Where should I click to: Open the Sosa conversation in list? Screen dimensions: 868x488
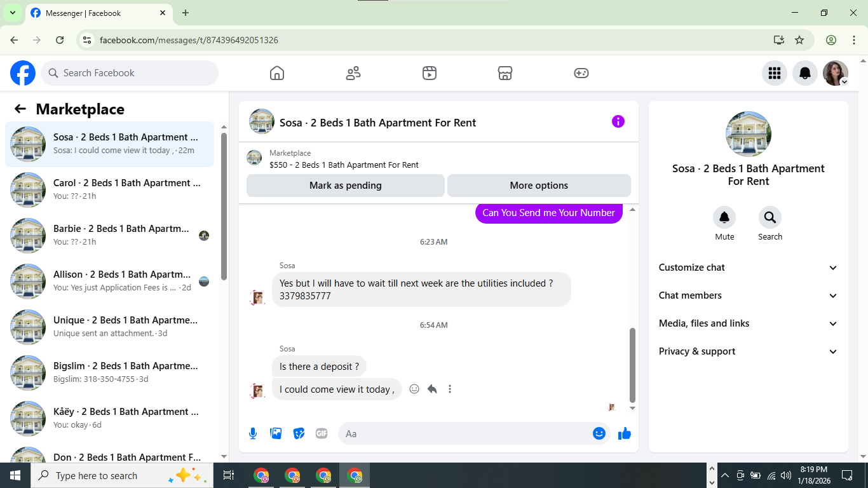click(109, 144)
